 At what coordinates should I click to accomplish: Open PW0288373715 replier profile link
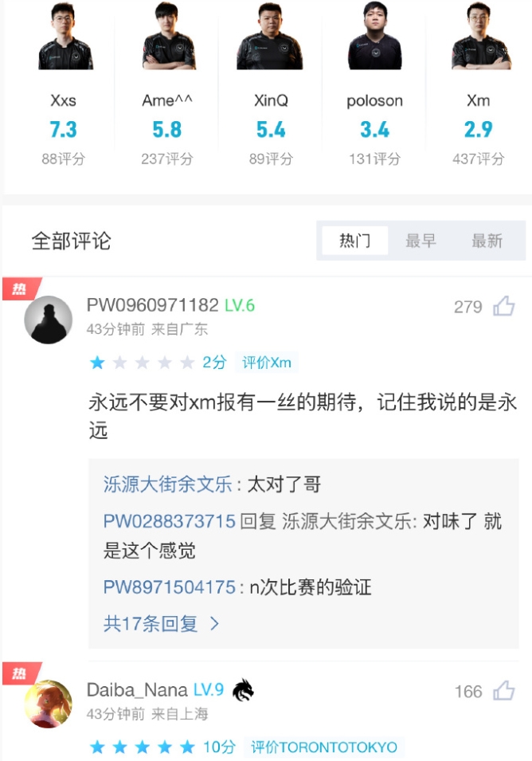170,522
